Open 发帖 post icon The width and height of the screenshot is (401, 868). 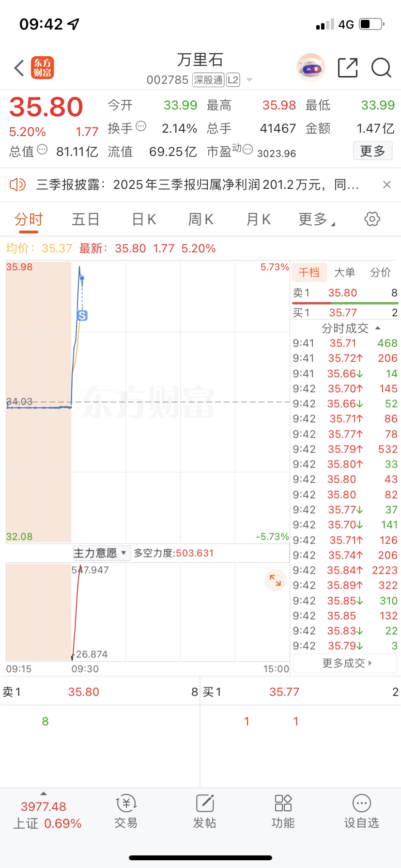pyautogui.click(x=204, y=811)
